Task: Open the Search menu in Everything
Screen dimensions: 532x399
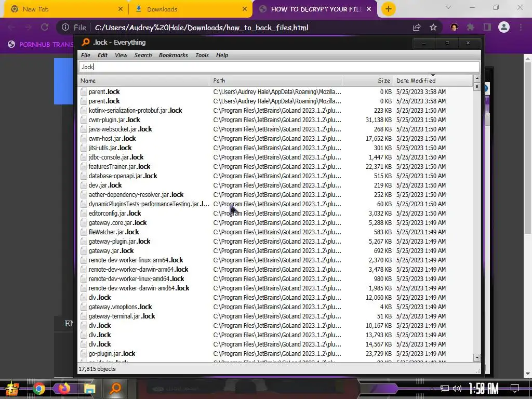Action: click(x=143, y=55)
